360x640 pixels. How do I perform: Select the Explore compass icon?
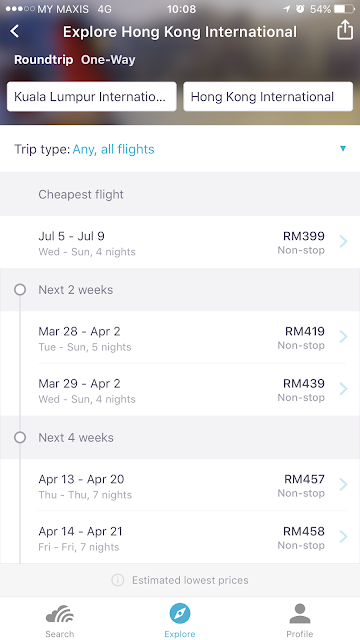tap(180, 613)
